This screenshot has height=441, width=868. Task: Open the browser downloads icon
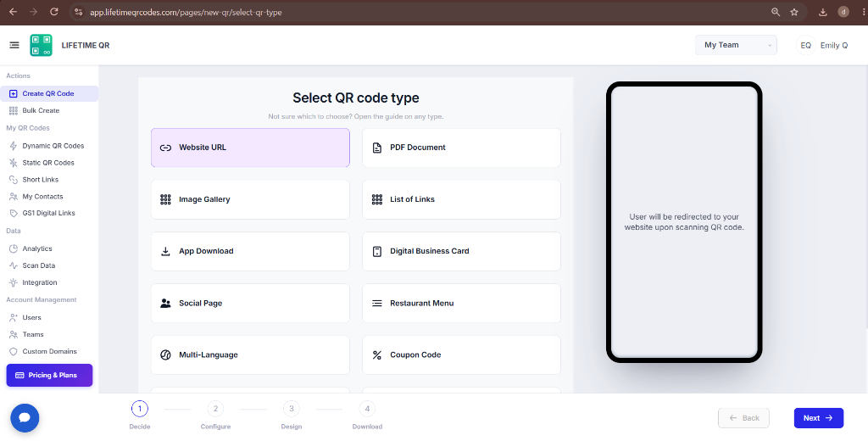tap(823, 12)
